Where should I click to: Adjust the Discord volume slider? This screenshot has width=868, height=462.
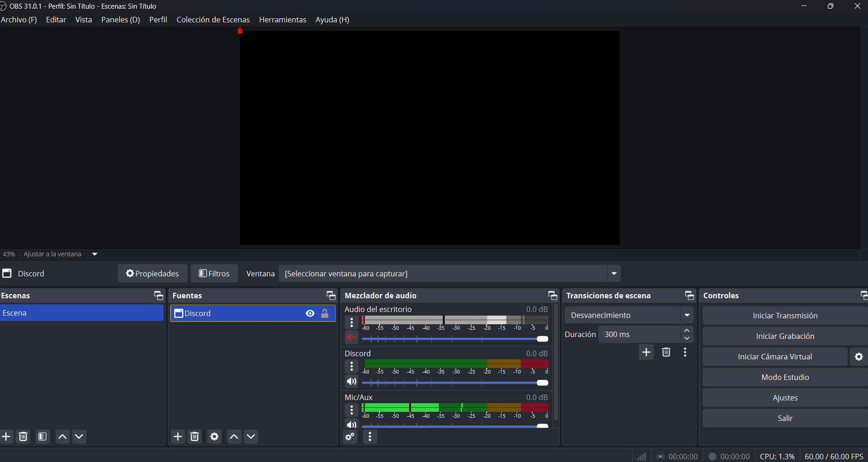coord(542,383)
